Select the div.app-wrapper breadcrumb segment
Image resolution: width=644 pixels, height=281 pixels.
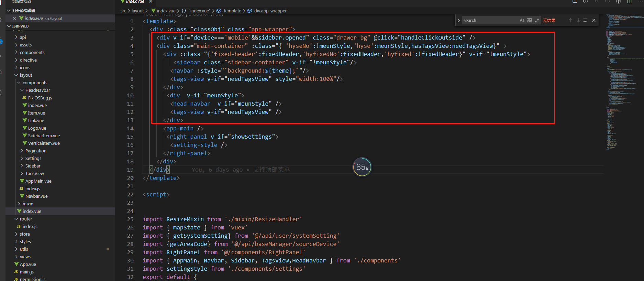(x=270, y=11)
